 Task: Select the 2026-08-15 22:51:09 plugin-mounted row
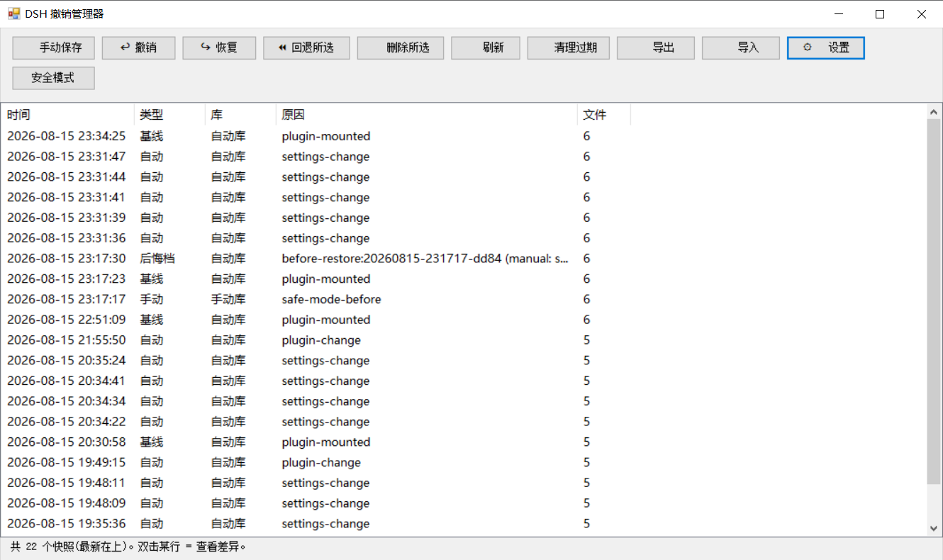317,320
